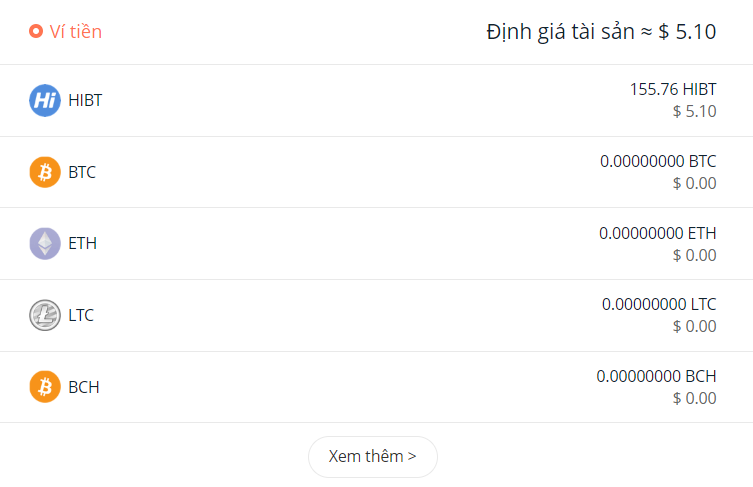The image size is (753, 487).
Task: Click the 0.00000000 BCH balance amount
Action: (x=656, y=376)
